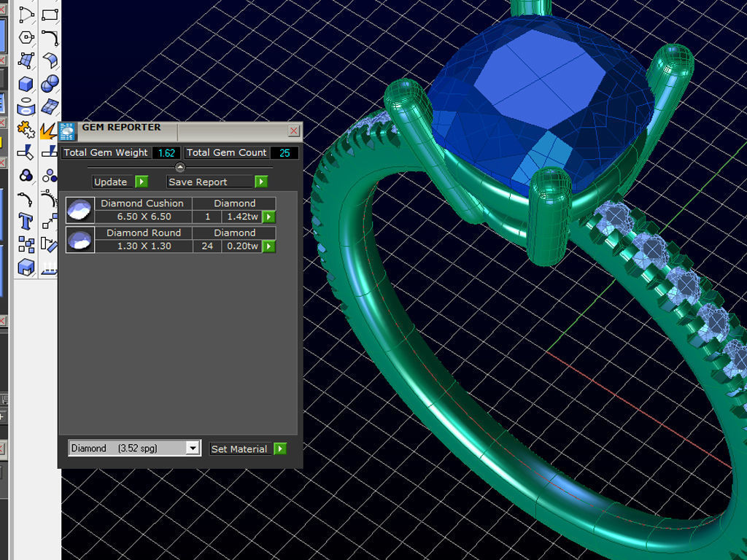Click the '0.20tw' weight cell
The image size is (747, 560).
pos(242,246)
